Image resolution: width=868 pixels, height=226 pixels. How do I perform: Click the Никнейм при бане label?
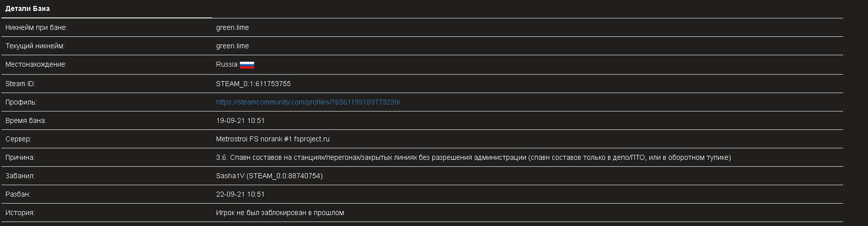tap(36, 28)
